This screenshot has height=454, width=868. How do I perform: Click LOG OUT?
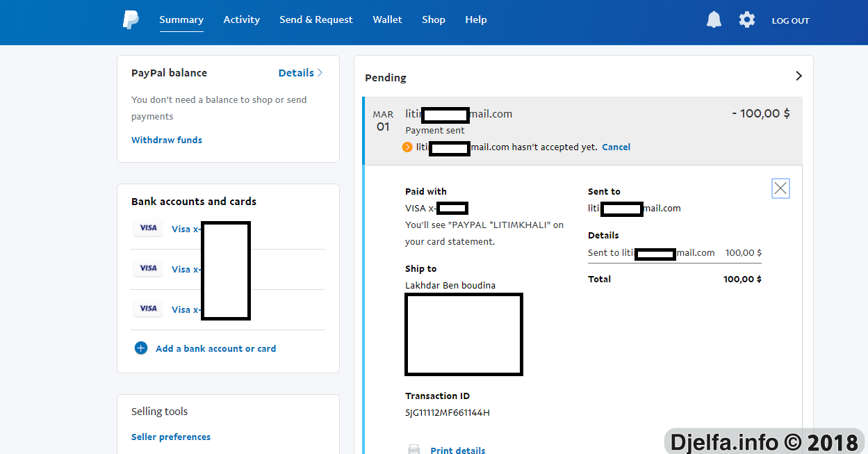[791, 21]
